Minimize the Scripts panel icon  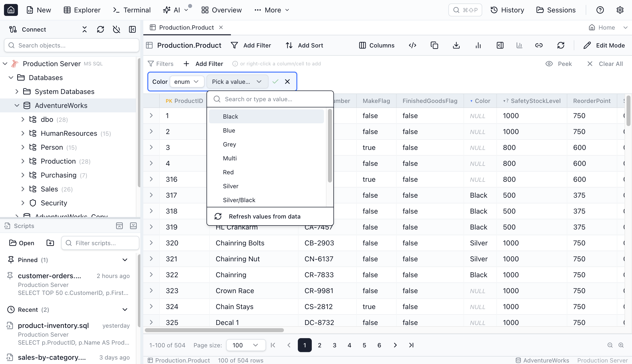coord(119,226)
